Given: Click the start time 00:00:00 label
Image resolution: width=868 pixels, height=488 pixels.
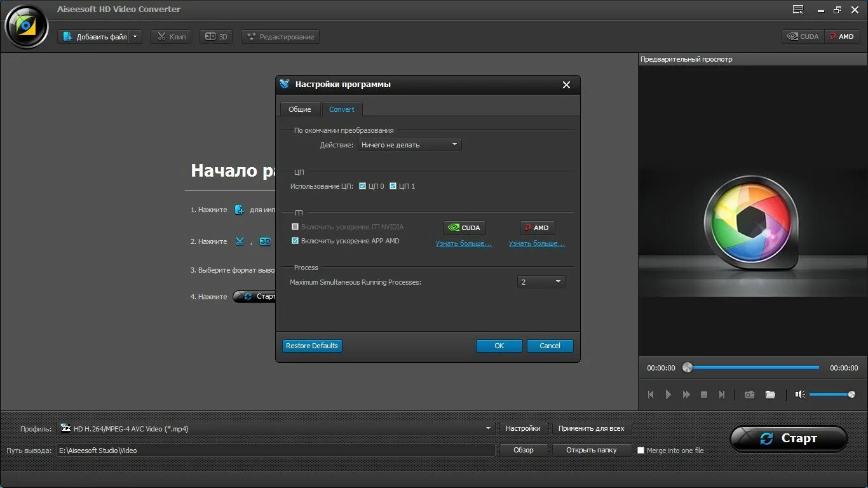Looking at the screenshot, I should [661, 368].
